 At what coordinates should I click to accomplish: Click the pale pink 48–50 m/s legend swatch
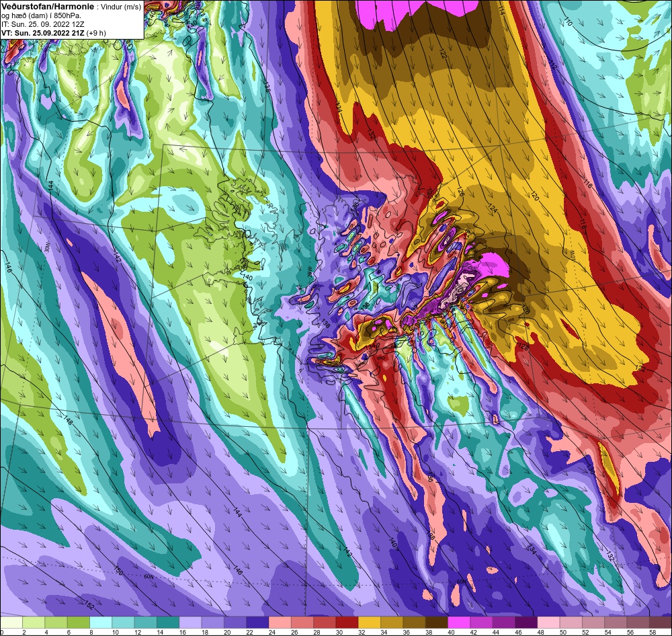(x=548, y=623)
